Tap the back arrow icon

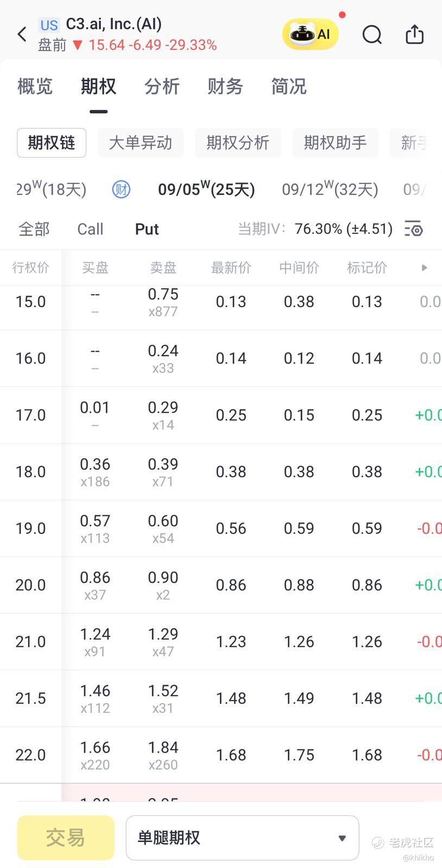click(22, 34)
